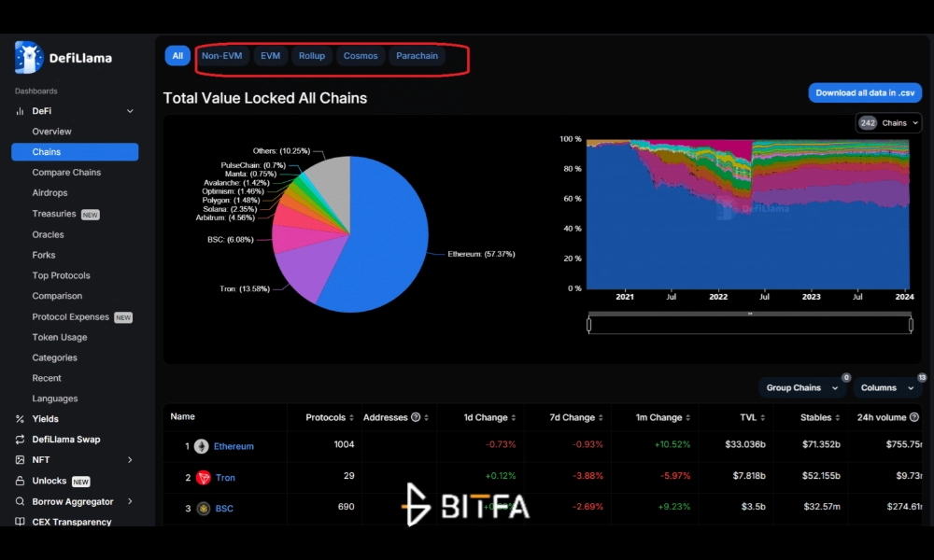Click the BSC chain logo icon
This screenshot has height=560, width=934.
(x=203, y=509)
